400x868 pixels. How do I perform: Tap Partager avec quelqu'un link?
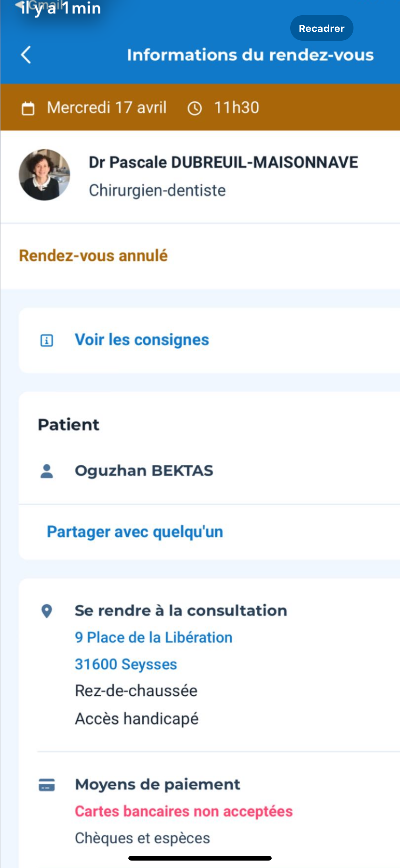tap(135, 532)
